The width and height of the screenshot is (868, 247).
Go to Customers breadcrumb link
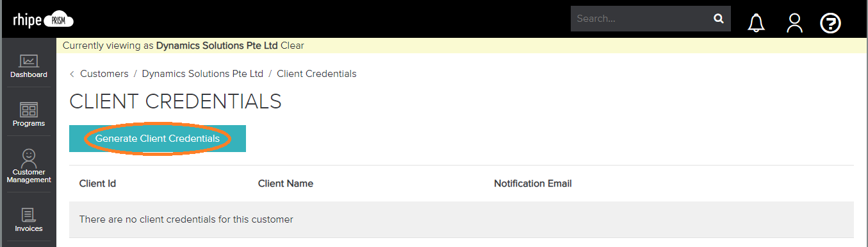pos(104,74)
